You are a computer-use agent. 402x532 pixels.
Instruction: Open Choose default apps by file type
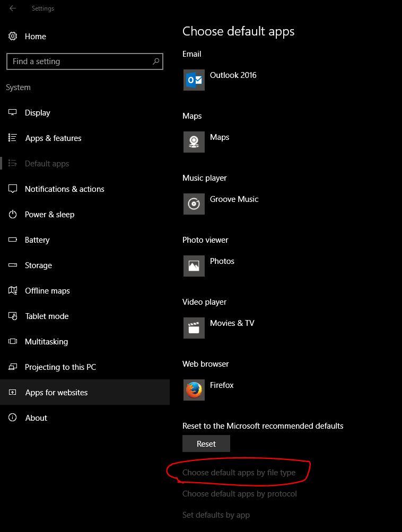pos(239,472)
